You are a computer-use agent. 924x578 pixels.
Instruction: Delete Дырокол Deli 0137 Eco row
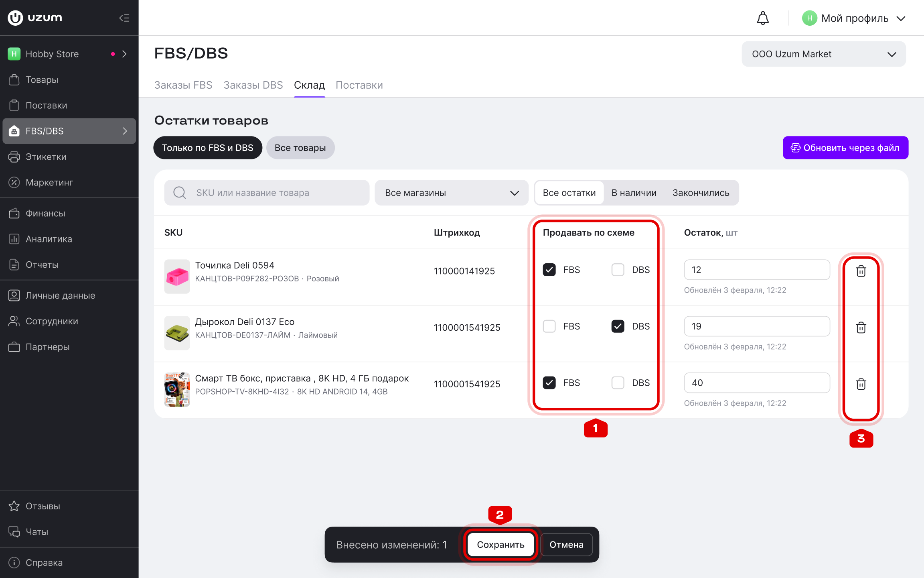pos(861,328)
